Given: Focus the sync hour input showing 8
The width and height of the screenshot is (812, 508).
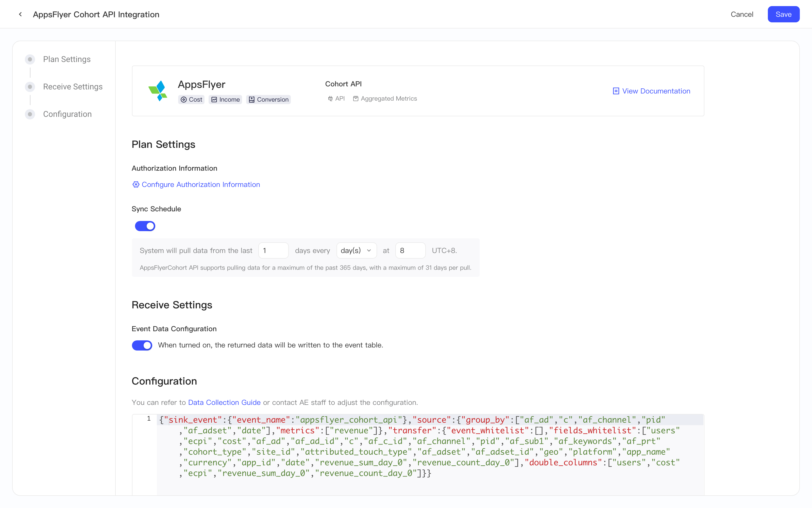Looking at the screenshot, I should coord(410,250).
